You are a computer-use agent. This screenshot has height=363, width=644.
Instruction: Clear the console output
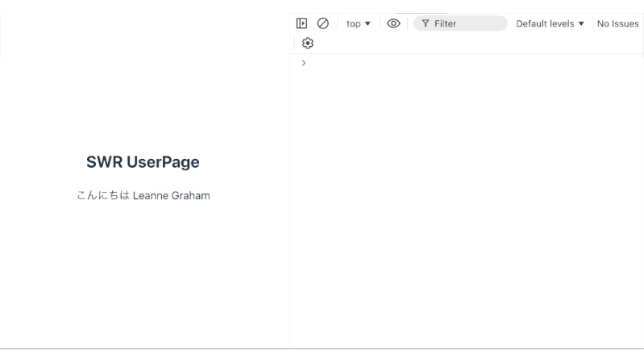pyautogui.click(x=322, y=23)
